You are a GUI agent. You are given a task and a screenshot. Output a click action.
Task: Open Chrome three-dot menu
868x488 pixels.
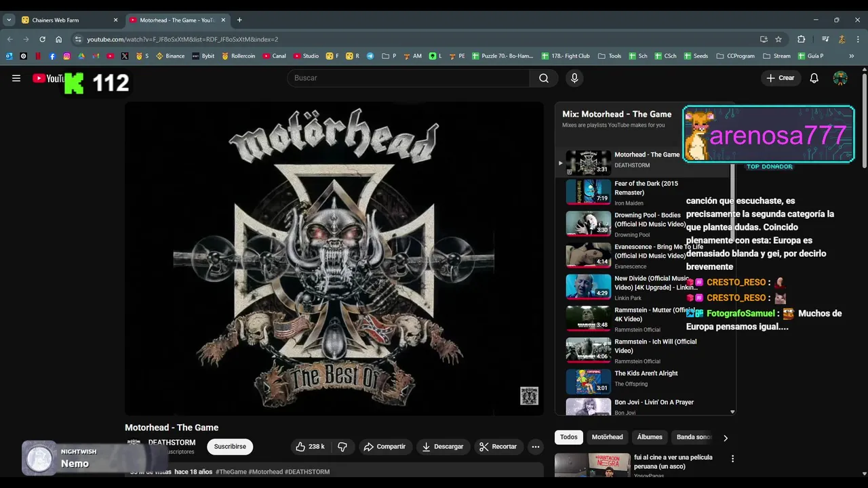point(858,39)
